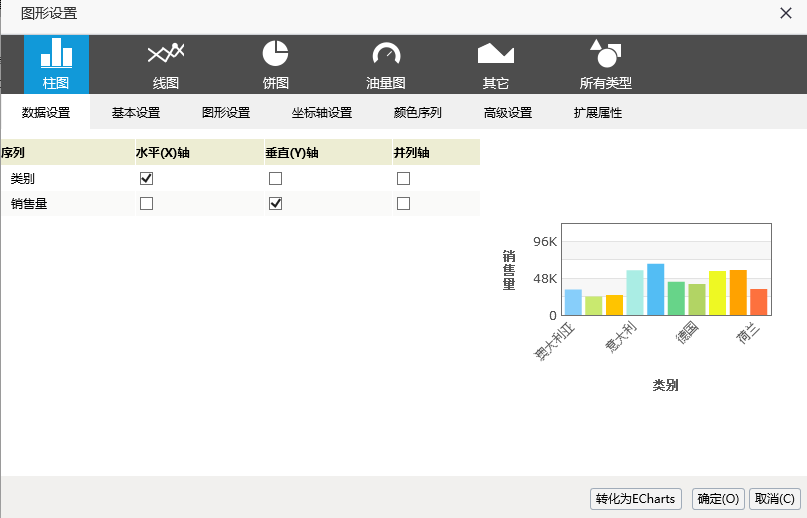Image resolution: width=807 pixels, height=518 pixels.
Task: Click the 意大利 axis label in preview
Action: coord(621,337)
